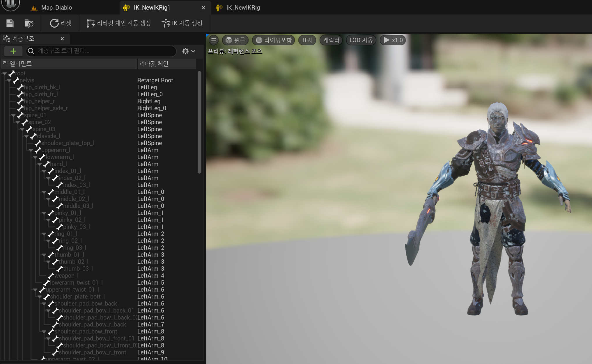Switch to the Map_Diablo tab

[x=56, y=8]
